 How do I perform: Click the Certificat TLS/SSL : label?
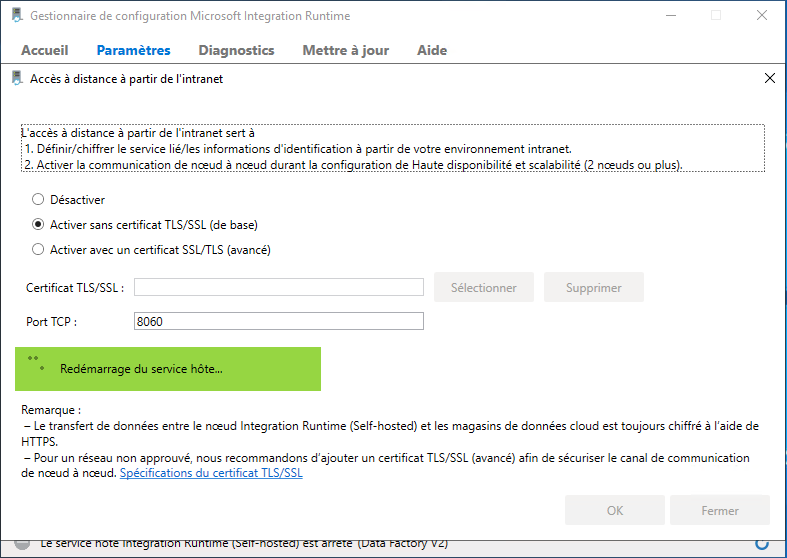pos(75,288)
